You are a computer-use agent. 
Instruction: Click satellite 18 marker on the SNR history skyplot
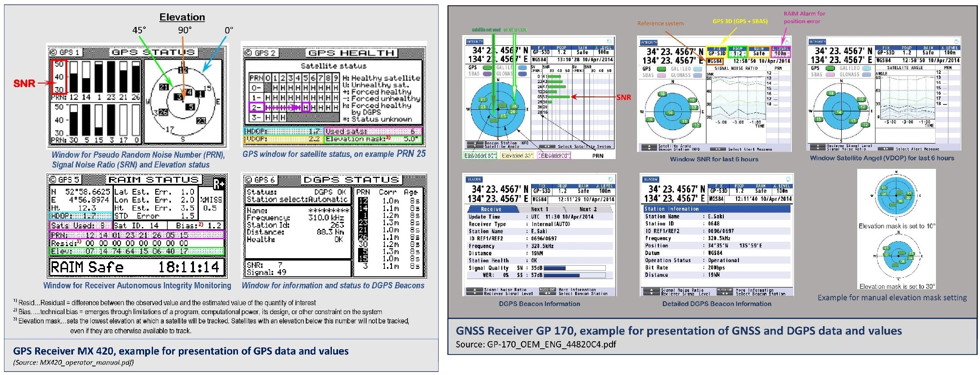click(x=662, y=94)
